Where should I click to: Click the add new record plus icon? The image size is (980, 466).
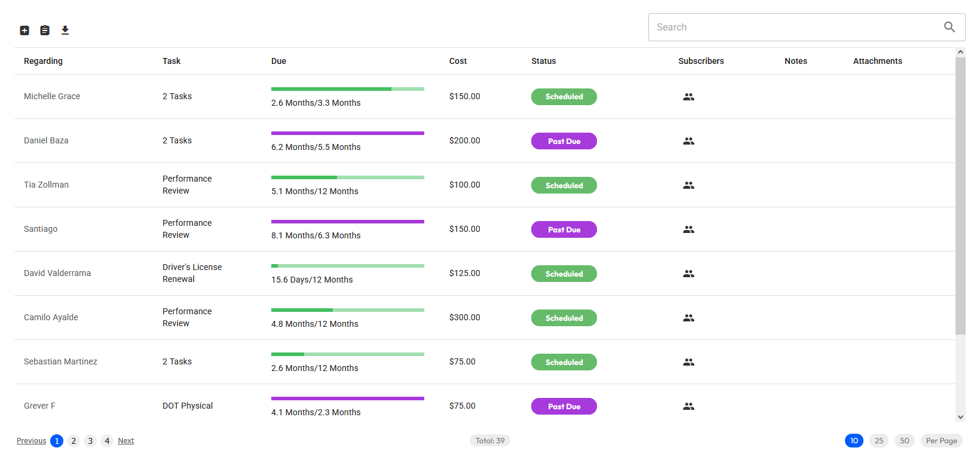pyautogui.click(x=24, y=30)
